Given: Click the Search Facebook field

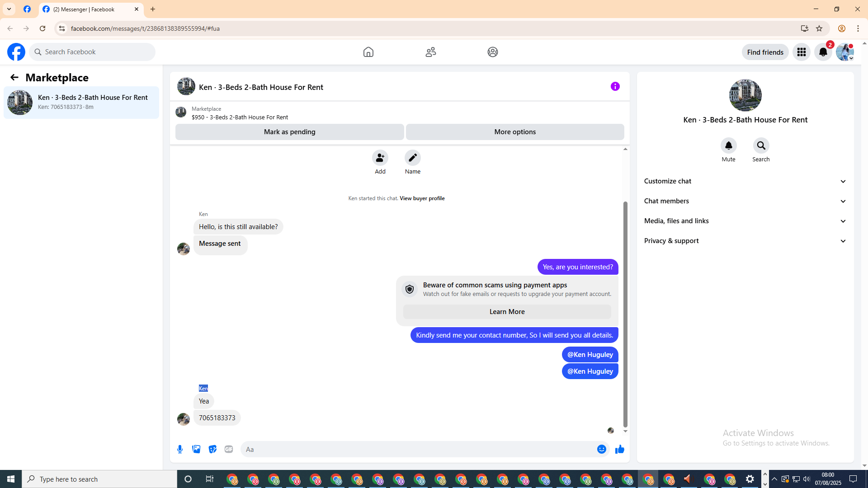Looking at the screenshot, I should coord(92,52).
